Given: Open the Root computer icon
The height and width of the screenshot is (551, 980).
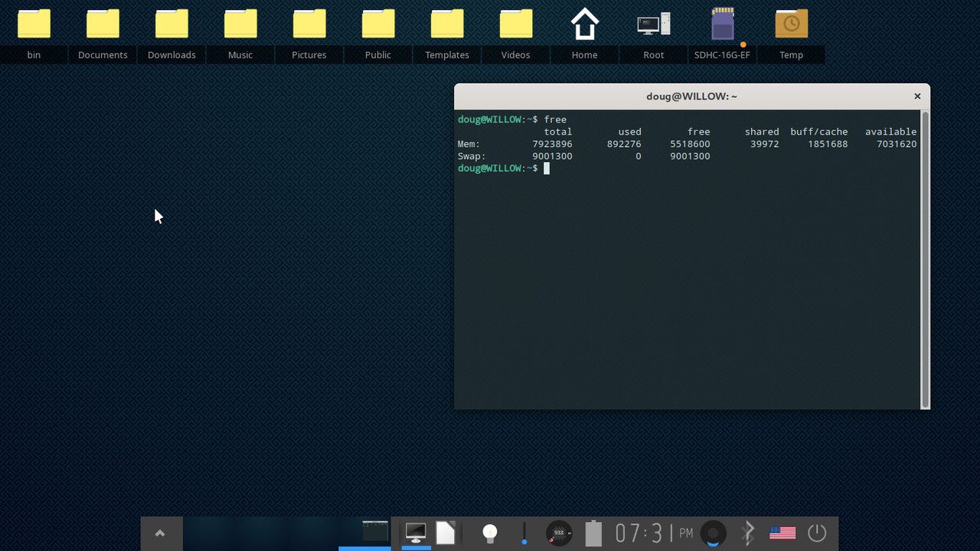Looking at the screenshot, I should pyautogui.click(x=654, y=24).
